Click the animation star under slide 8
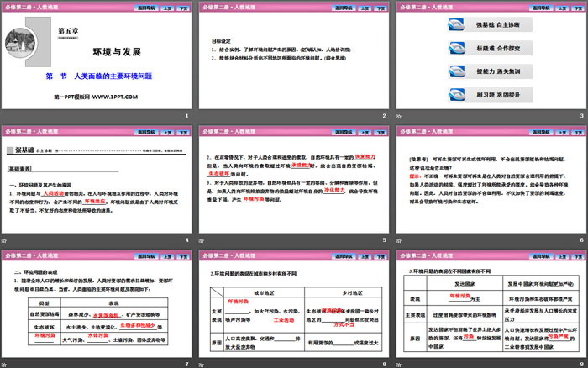Viewport: 588px width, 368px height. pos(202,365)
